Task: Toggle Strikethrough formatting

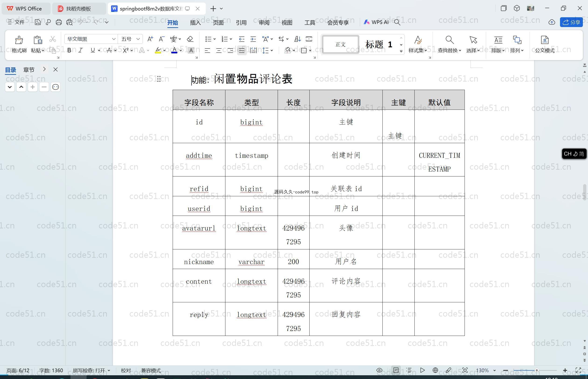Action: point(109,50)
